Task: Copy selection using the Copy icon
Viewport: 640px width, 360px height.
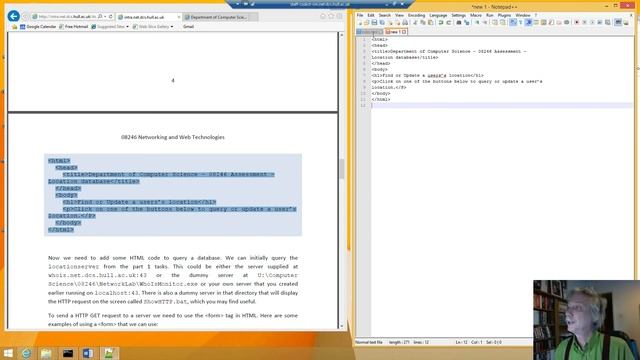Action: (423, 22)
